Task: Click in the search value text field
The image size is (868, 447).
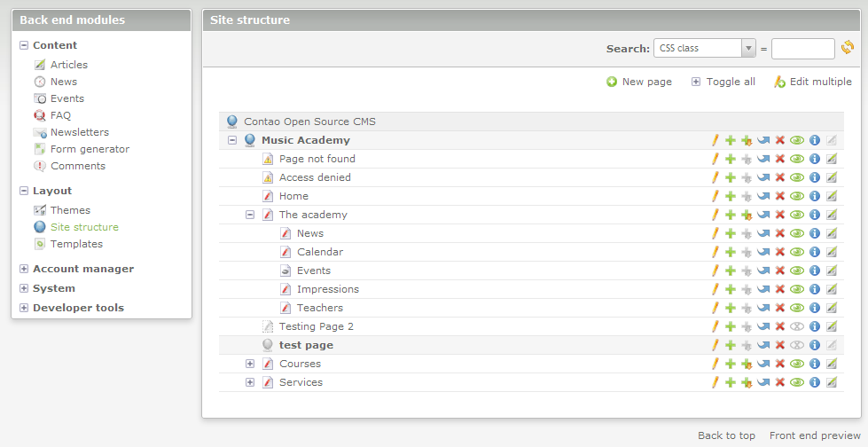Action: point(802,48)
